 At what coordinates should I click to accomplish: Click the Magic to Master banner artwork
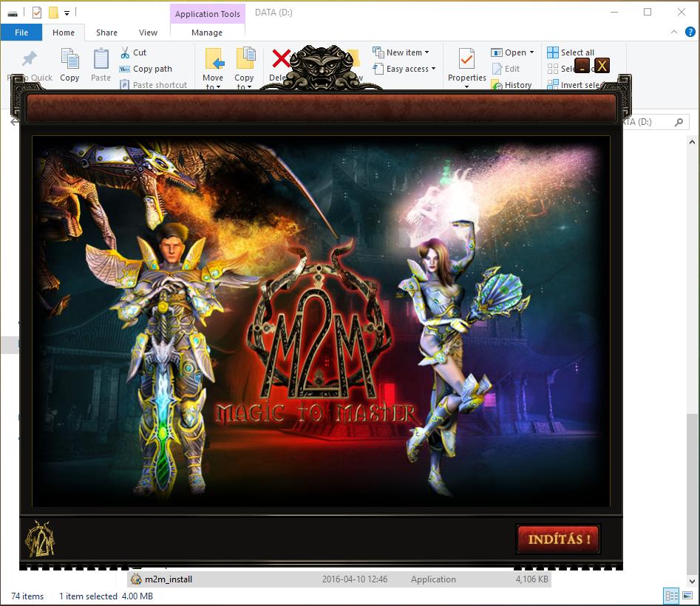(x=321, y=321)
